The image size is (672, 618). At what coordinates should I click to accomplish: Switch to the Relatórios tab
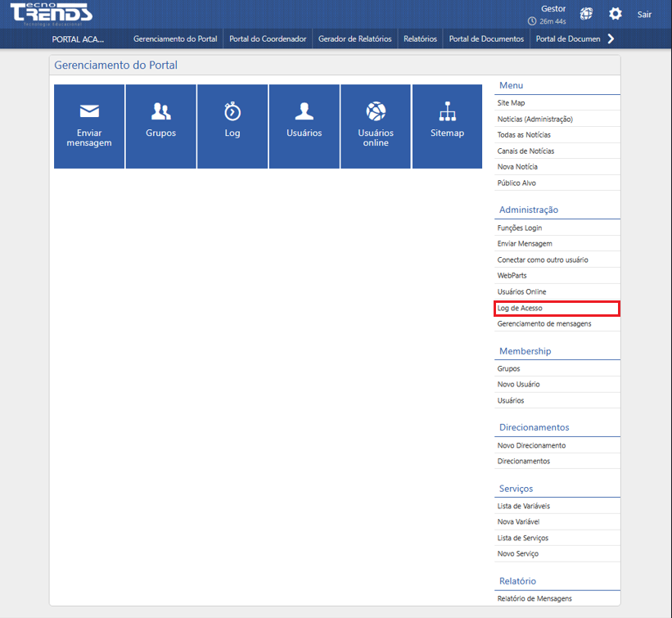(x=420, y=38)
